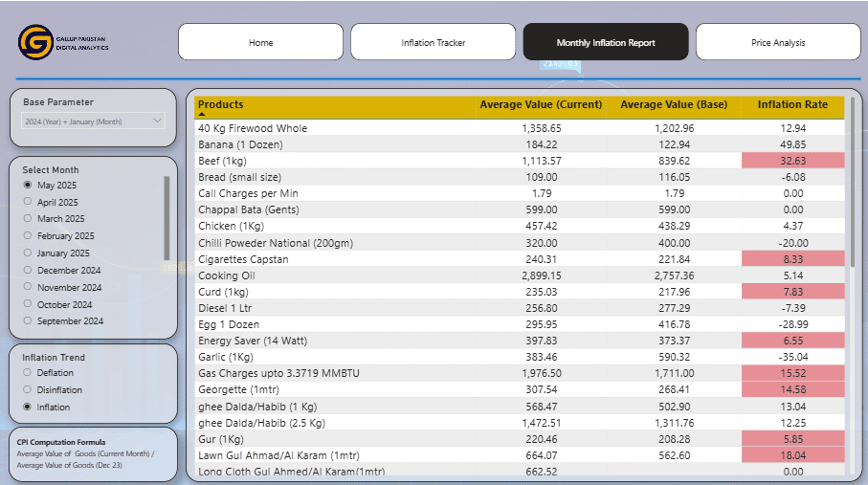Open the Home tab
Viewport: 868px width, 485px height.
coord(261,42)
